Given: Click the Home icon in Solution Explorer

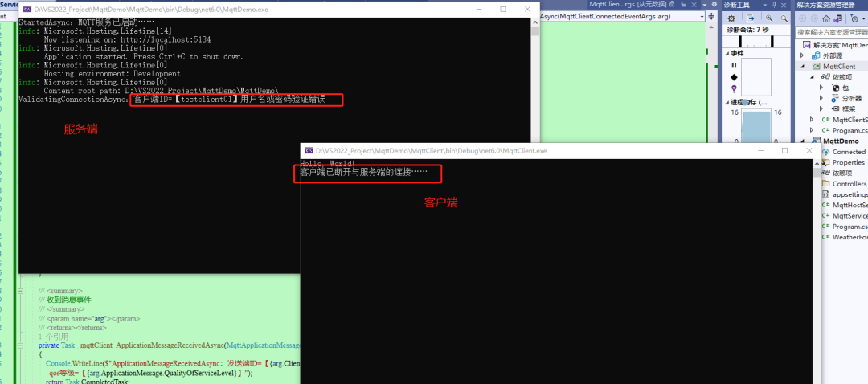Looking at the screenshot, I should (826, 18).
